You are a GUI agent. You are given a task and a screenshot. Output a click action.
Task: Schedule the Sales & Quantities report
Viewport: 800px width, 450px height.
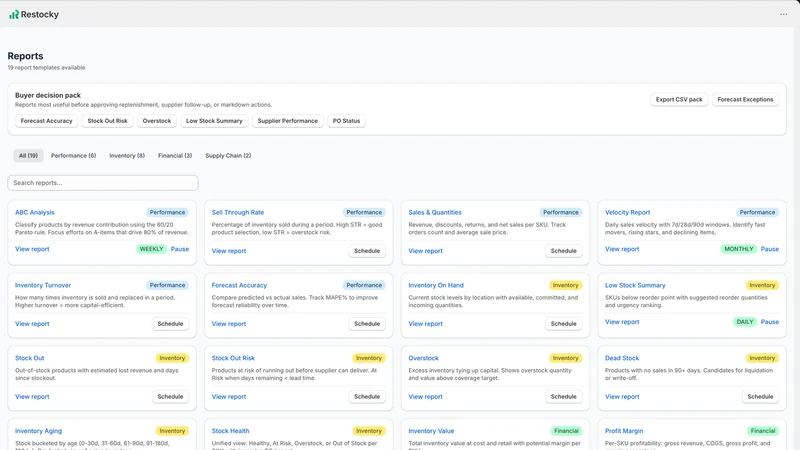tap(563, 251)
